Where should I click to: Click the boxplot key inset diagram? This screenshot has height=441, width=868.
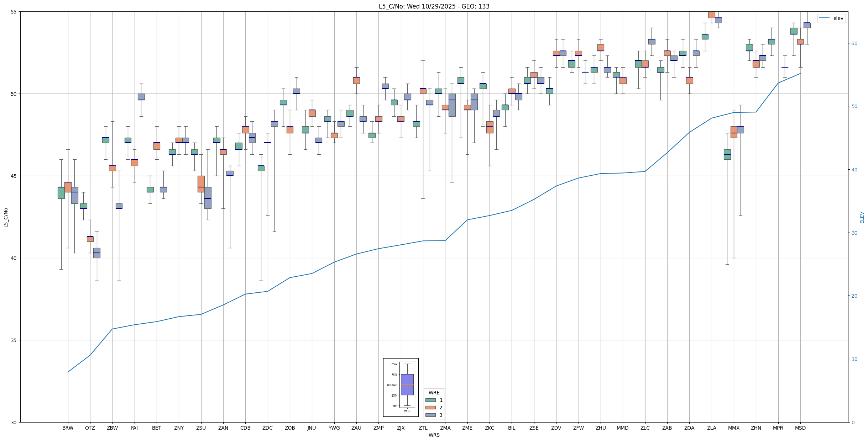pyautogui.click(x=401, y=387)
